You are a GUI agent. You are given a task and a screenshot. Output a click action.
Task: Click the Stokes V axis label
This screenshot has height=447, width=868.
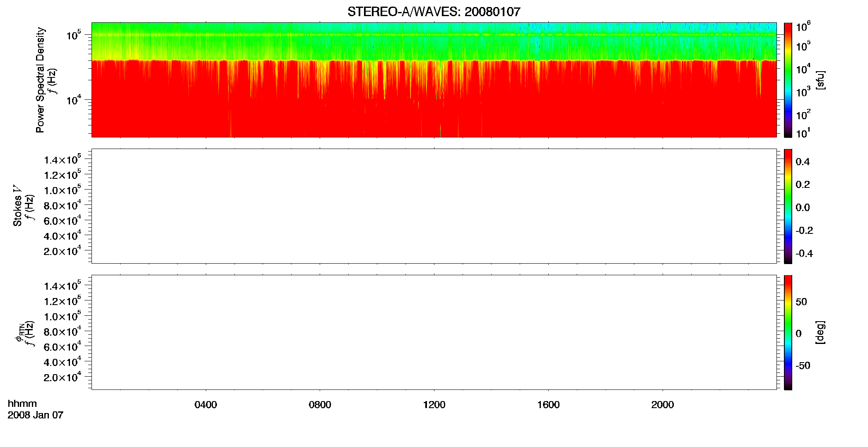[17, 206]
